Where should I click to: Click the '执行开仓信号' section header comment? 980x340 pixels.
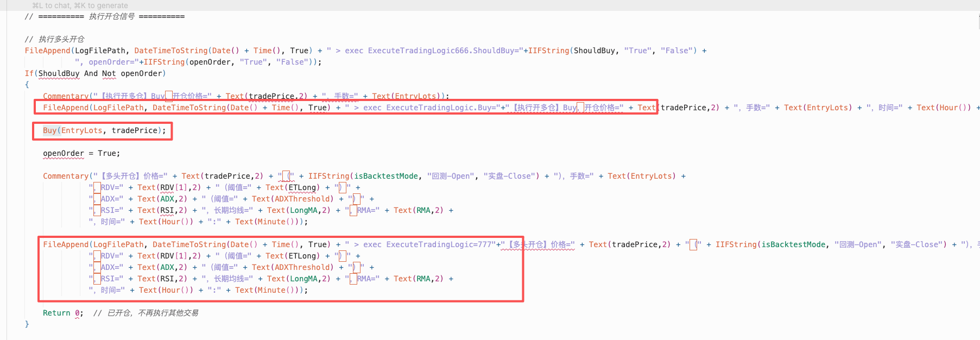[111, 16]
